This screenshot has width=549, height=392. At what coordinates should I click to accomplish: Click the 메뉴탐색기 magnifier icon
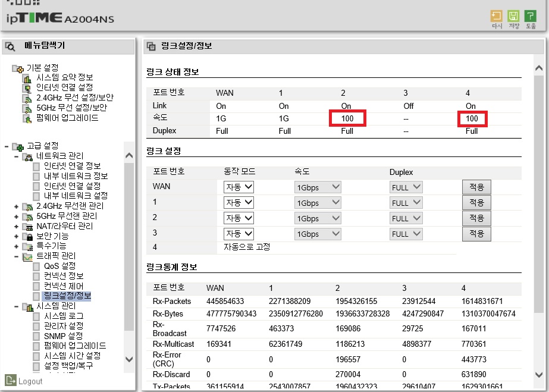pyautogui.click(x=10, y=46)
